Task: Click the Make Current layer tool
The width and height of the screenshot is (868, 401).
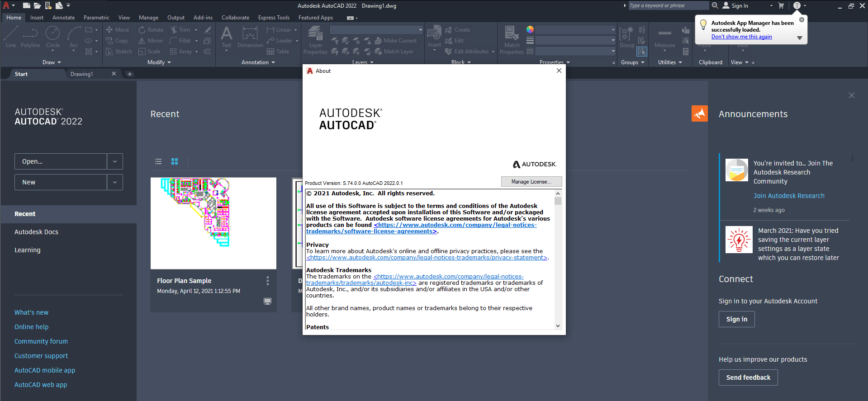Action: coord(396,41)
